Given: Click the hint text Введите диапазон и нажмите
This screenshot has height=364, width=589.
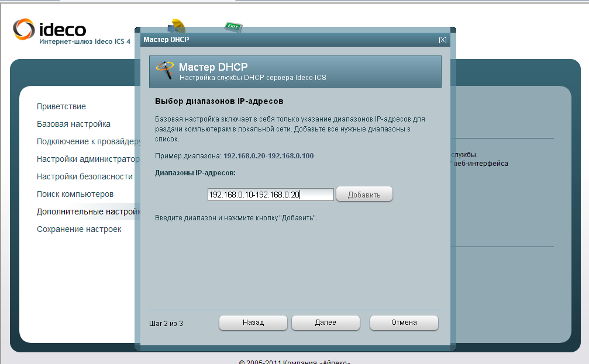Looking at the screenshot, I should click(x=236, y=218).
